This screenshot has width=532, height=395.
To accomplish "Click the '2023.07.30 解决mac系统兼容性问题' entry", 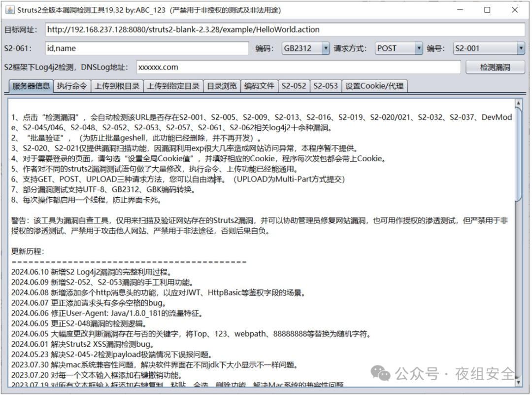I will 155,365.
